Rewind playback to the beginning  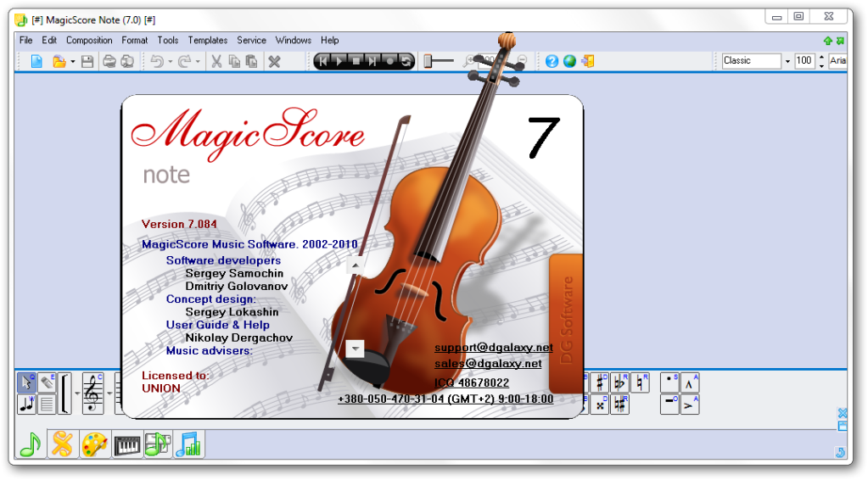pyautogui.click(x=323, y=61)
